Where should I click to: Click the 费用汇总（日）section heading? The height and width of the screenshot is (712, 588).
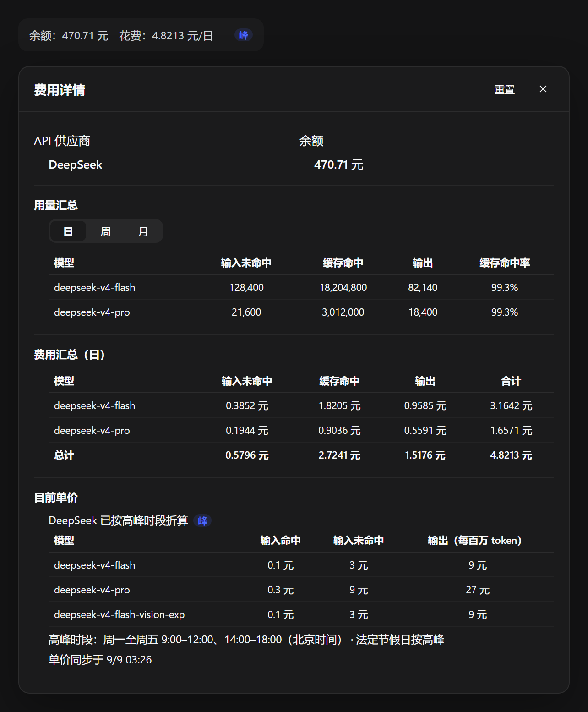70,355
